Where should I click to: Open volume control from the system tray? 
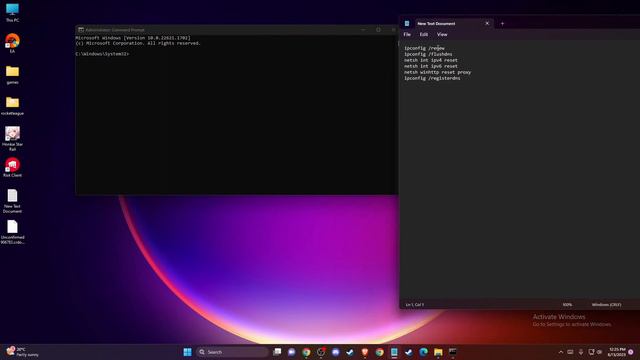(x=600, y=352)
